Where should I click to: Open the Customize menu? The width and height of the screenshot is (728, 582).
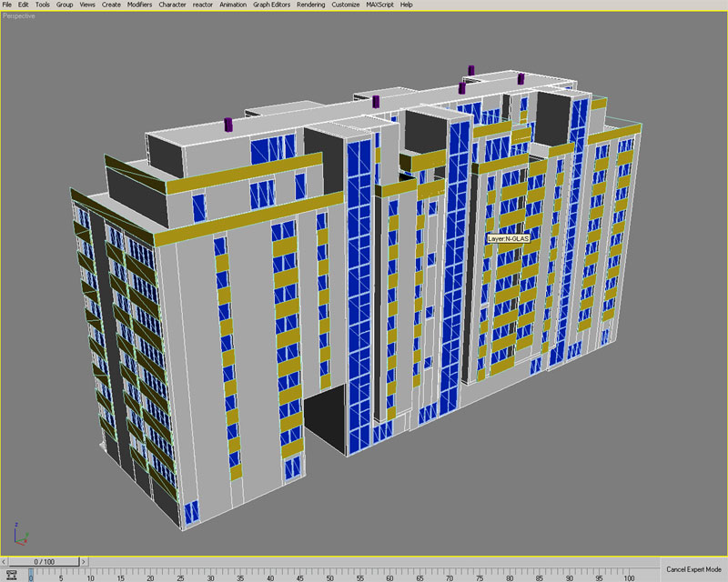pos(346,5)
